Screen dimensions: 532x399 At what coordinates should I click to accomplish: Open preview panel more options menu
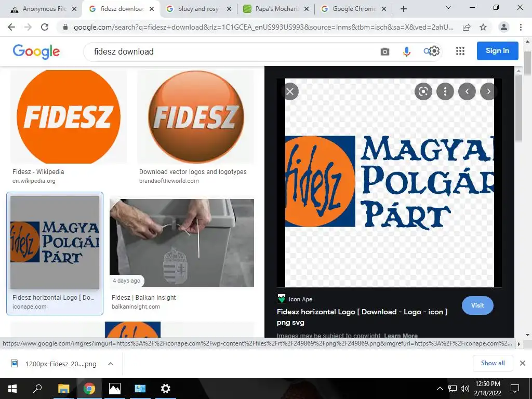point(445,91)
